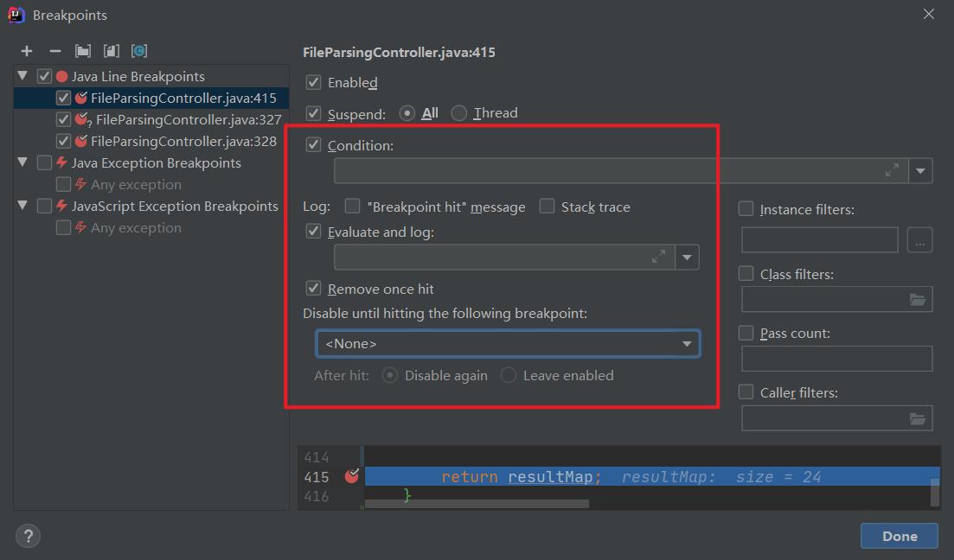Toggle group breakpoints by package icon
This screenshot has height=560, width=954.
tap(83, 51)
